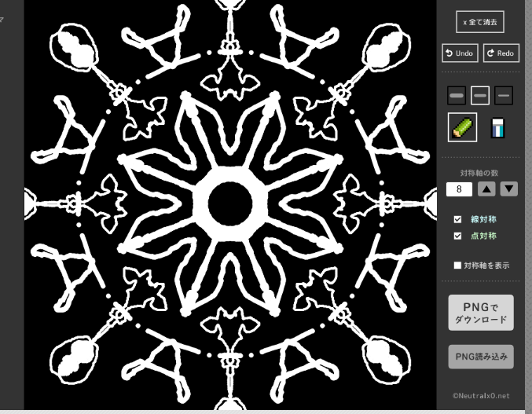The image size is (532, 414).
Task: Switch to the eraser tool
Action: pos(497,128)
